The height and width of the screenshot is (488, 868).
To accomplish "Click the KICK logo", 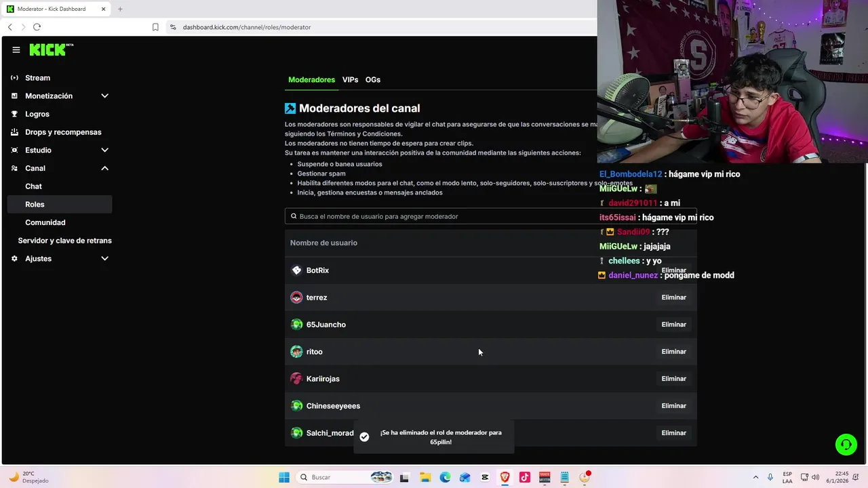I will point(52,49).
